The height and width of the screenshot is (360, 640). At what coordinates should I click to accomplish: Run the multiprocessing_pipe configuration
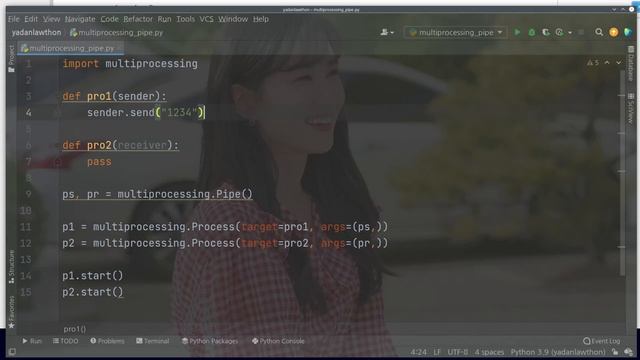point(517,32)
